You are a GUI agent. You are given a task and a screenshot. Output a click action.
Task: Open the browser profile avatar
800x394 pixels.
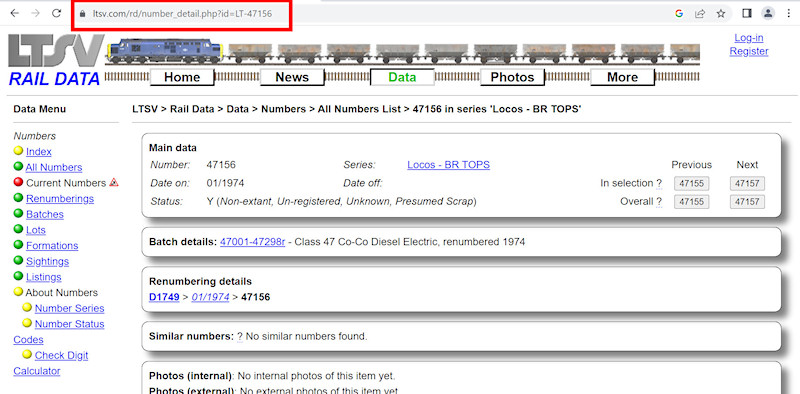(768, 14)
